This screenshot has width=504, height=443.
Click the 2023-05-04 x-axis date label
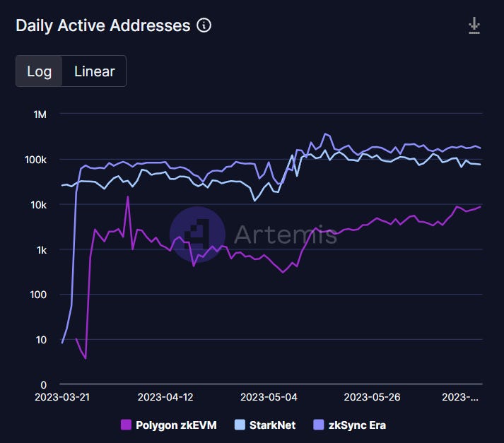[269, 397]
